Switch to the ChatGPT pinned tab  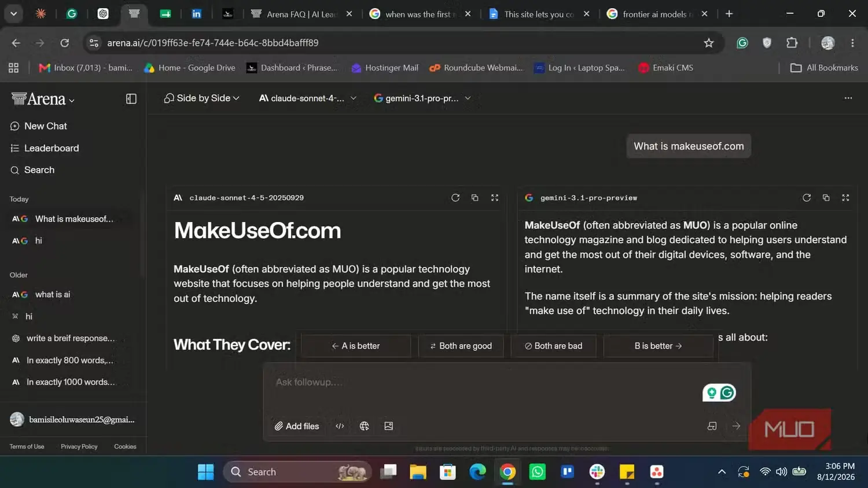(103, 14)
